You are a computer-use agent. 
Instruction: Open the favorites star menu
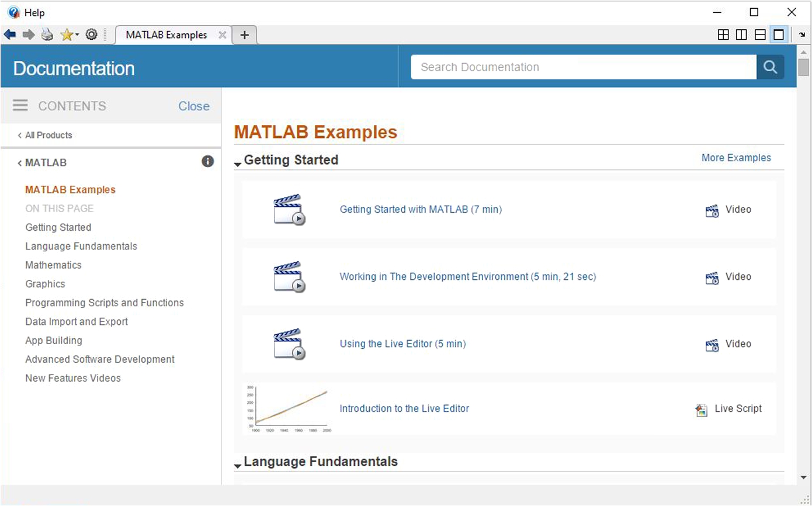click(x=69, y=35)
